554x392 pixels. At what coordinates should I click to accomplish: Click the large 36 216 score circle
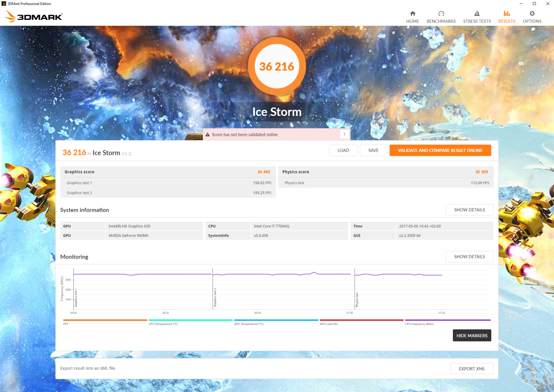(x=277, y=66)
